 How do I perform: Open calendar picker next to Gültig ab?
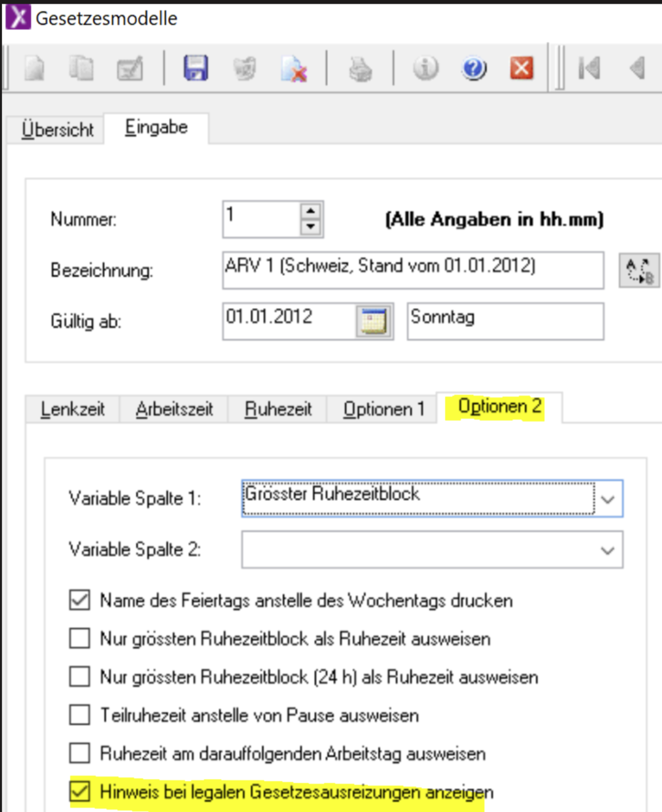coord(374,321)
